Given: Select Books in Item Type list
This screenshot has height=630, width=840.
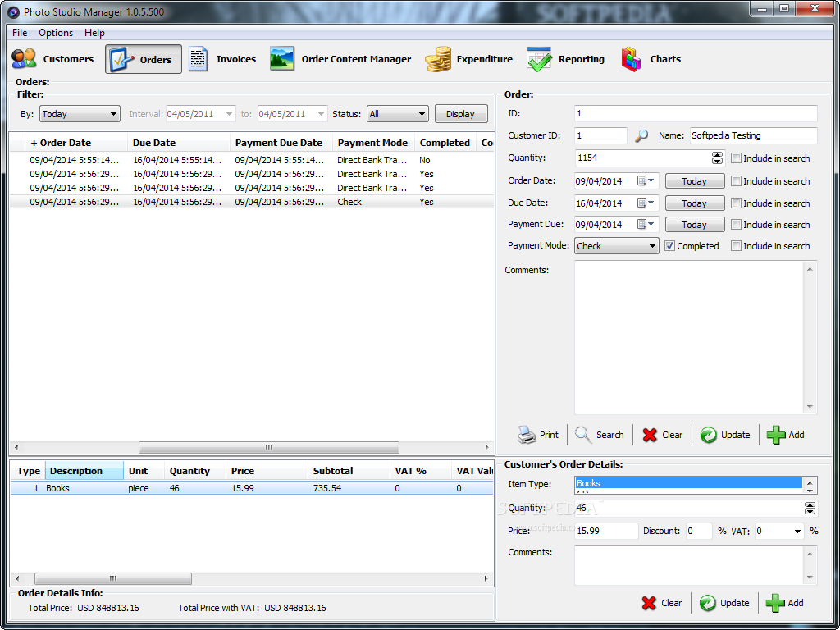Looking at the screenshot, I should 688,483.
